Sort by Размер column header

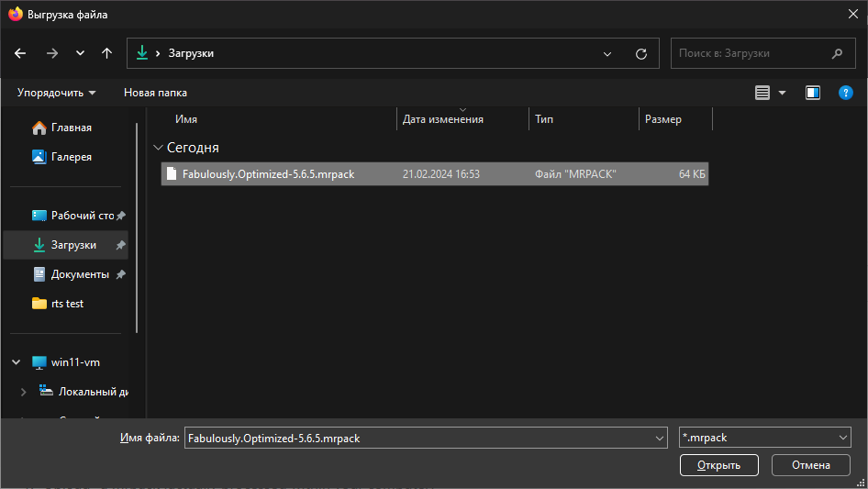click(663, 119)
